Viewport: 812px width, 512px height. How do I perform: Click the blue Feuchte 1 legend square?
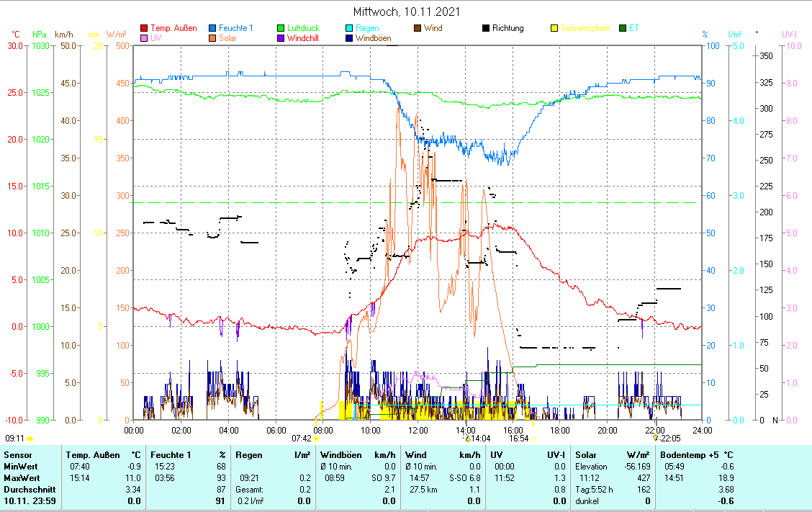212,29
